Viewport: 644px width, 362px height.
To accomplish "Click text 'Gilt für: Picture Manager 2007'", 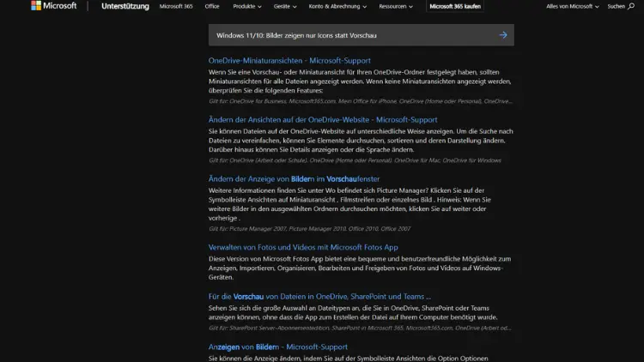I will [247, 229].
